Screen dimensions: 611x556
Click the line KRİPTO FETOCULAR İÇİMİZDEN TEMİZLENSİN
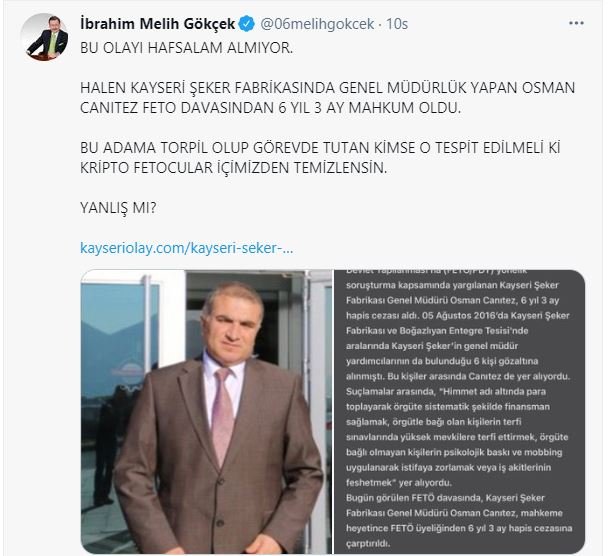click(233, 168)
